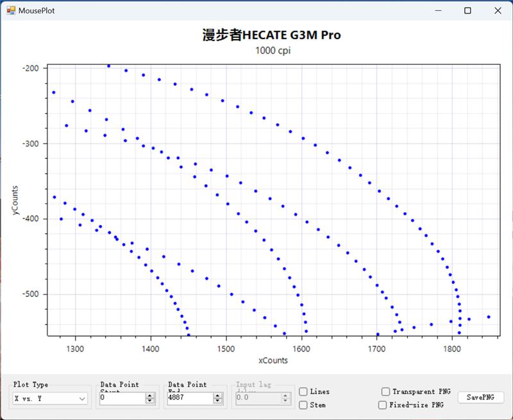Image resolution: width=513 pixels, height=420 pixels.
Task: Check the Transparent PNG option
Action: pyautogui.click(x=385, y=392)
